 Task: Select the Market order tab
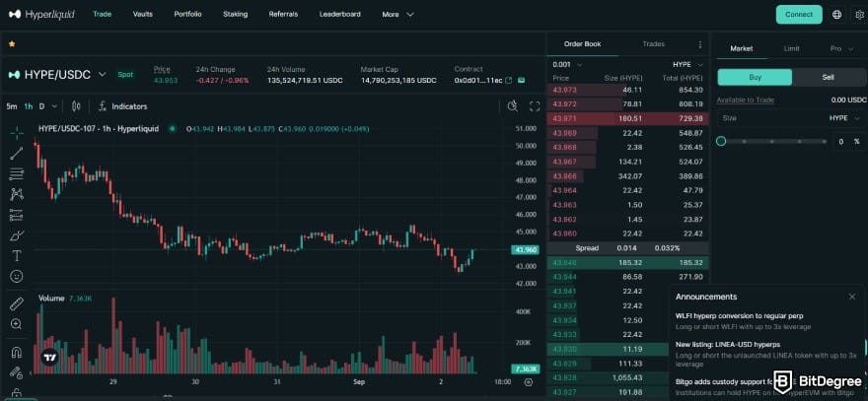tap(742, 48)
